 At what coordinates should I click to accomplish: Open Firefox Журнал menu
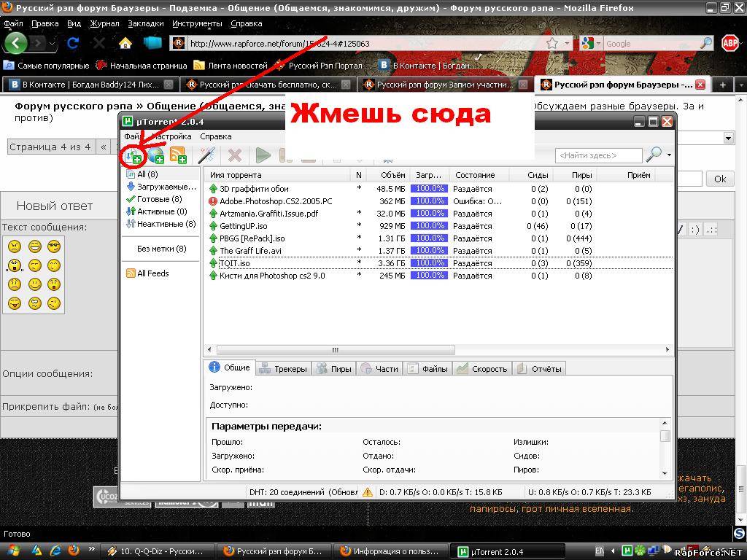104,23
